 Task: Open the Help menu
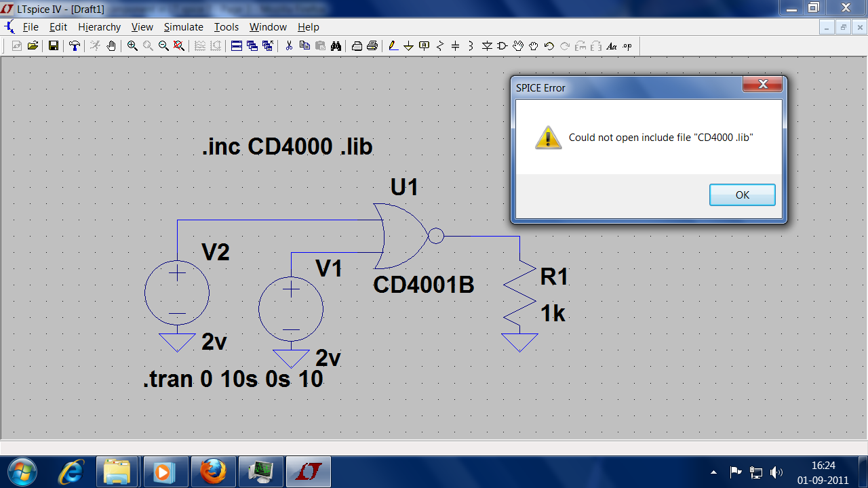tap(309, 27)
